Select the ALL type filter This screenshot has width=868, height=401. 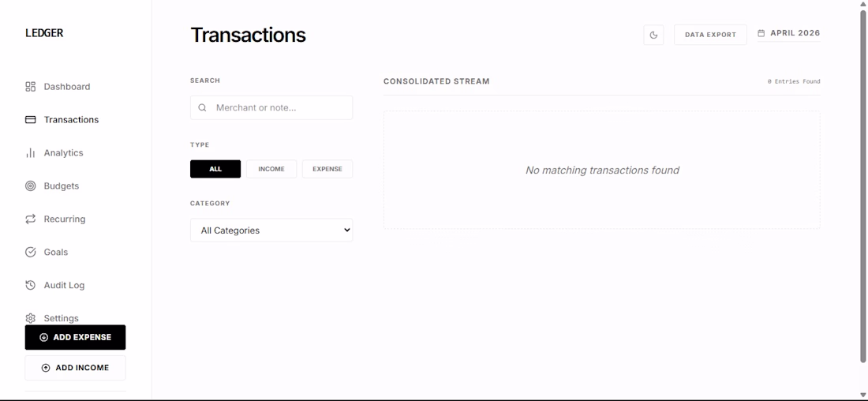pos(215,169)
